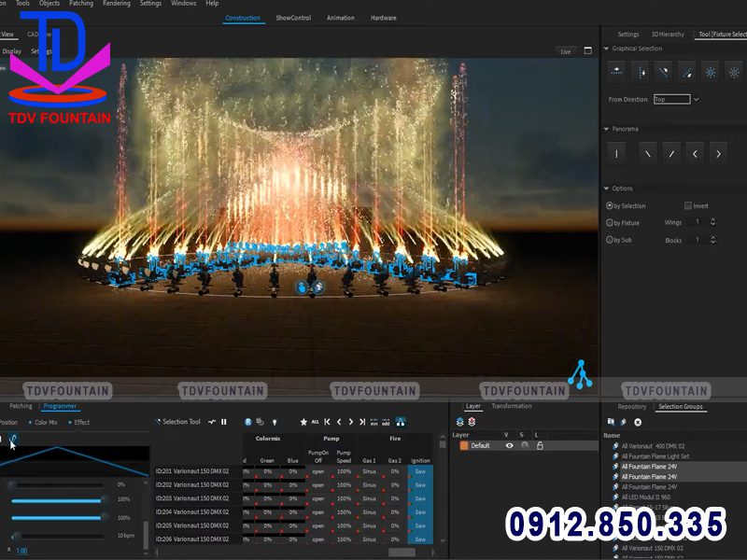Choose the diagonal down-left graphical selection icon

(x=687, y=72)
